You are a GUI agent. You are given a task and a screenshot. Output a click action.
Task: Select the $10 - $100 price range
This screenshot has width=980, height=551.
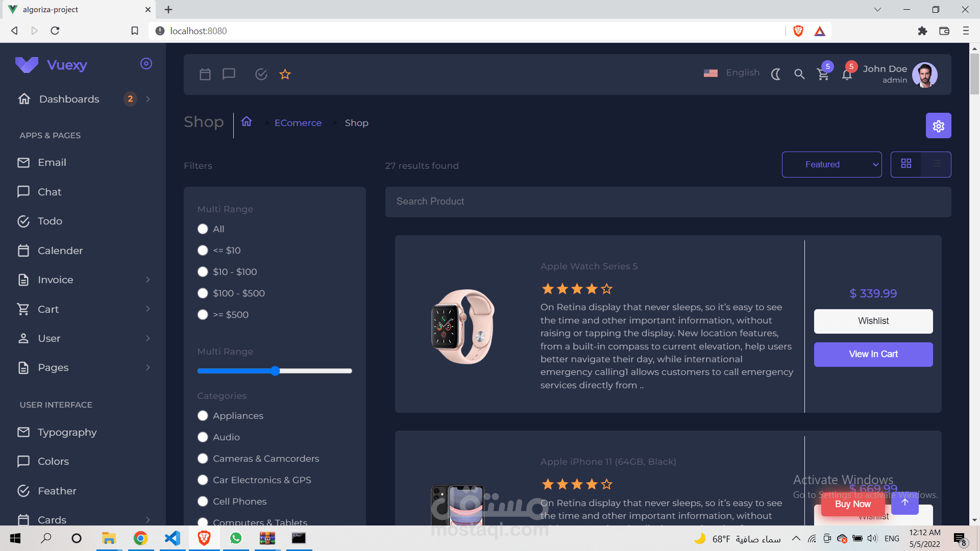[x=203, y=272]
